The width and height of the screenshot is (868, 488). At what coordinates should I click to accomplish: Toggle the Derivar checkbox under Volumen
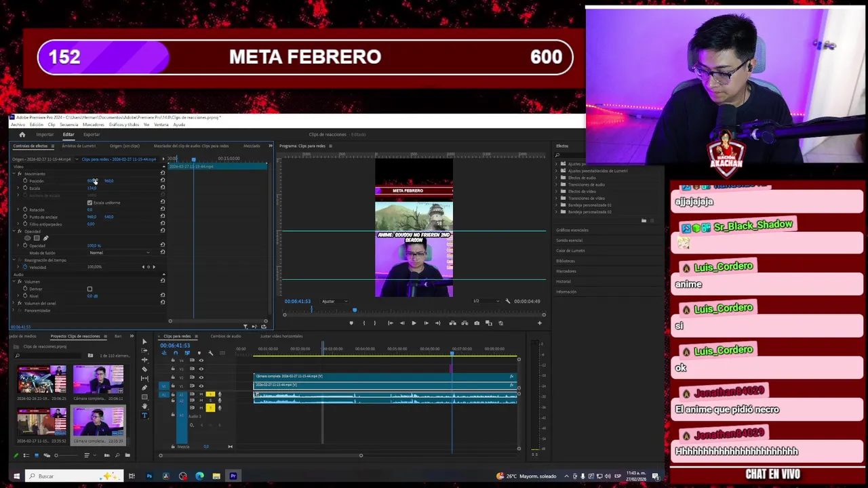click(90, 289)
